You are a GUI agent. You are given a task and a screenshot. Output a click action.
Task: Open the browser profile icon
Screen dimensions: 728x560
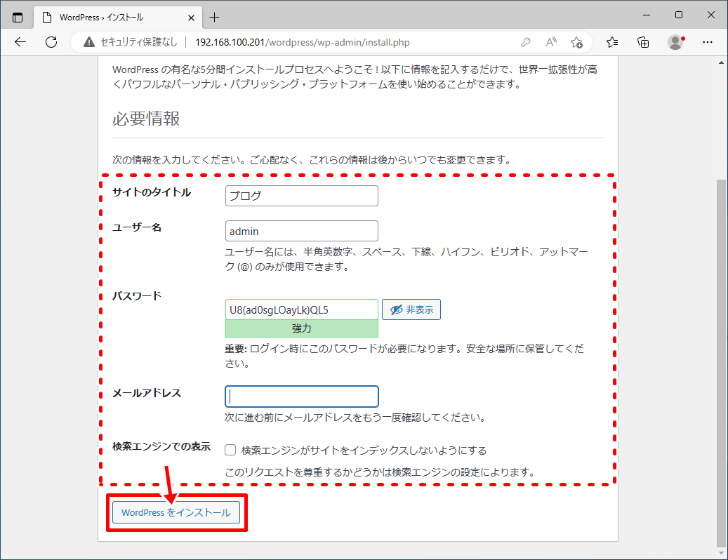[x=675, y=43]
